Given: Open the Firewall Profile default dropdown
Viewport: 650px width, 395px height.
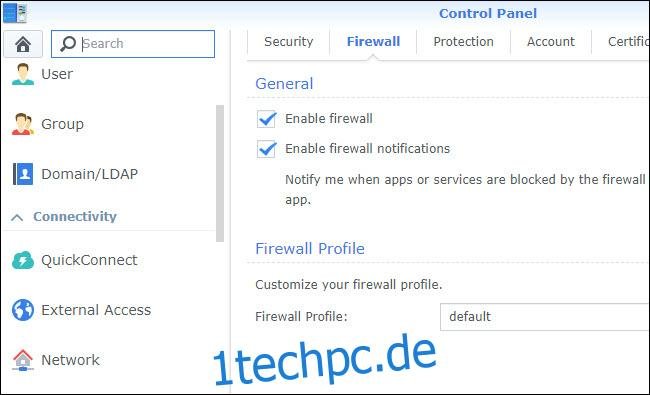Looking at the screenshot, I should coord(545,317).
